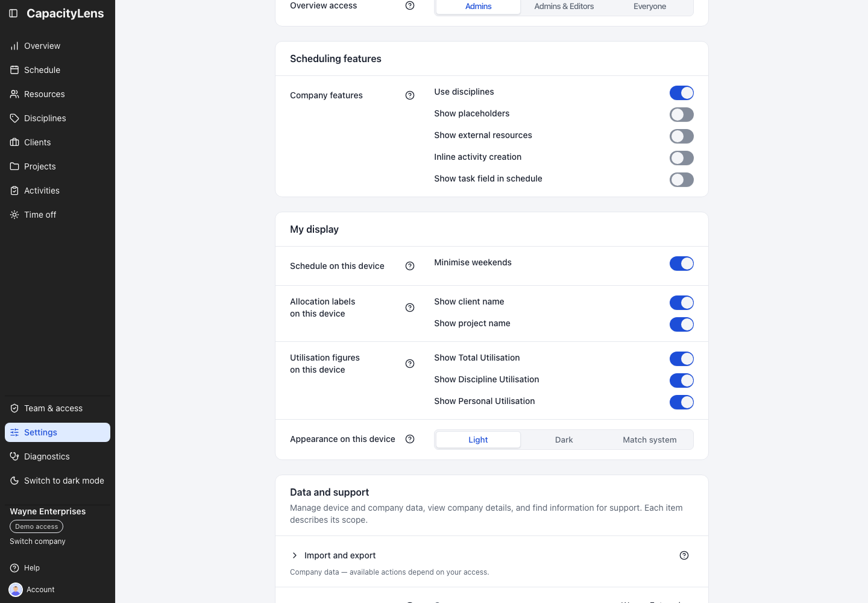
Task: Set Overview access to Everyone
Action: pyautogui.click(x=650, y=7)
